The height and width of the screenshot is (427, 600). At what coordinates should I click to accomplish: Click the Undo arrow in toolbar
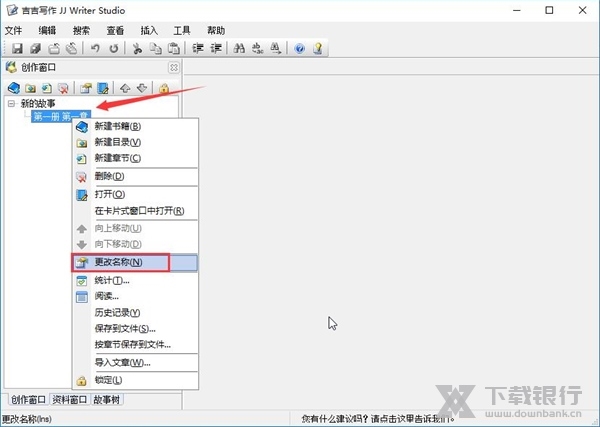click(x=95, y=48)
